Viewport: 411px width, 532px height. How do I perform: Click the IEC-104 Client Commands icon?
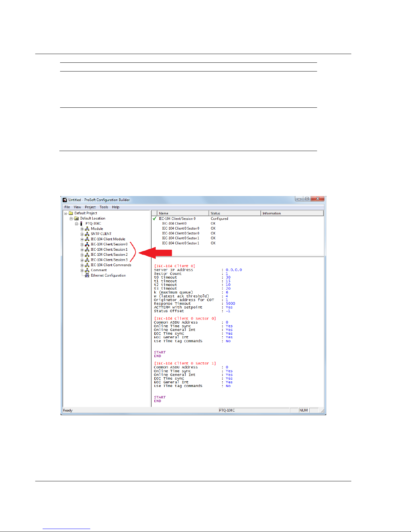coord(87,265)
